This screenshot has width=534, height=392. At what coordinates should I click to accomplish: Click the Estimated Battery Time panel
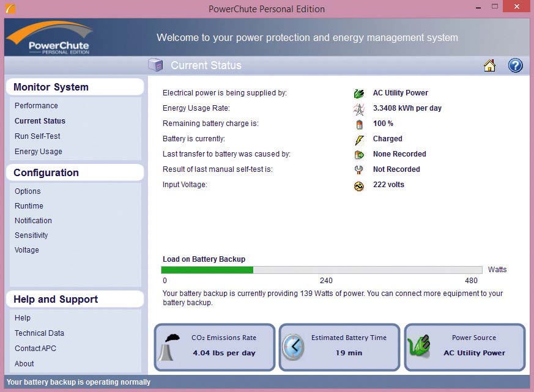point(339,347)
